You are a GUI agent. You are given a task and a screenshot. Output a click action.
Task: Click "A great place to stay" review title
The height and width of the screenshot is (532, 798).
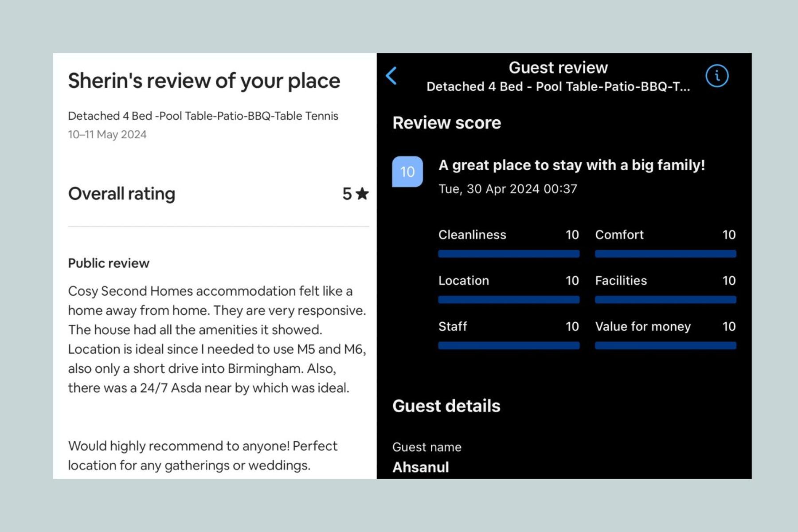click(x=571, y=165)
